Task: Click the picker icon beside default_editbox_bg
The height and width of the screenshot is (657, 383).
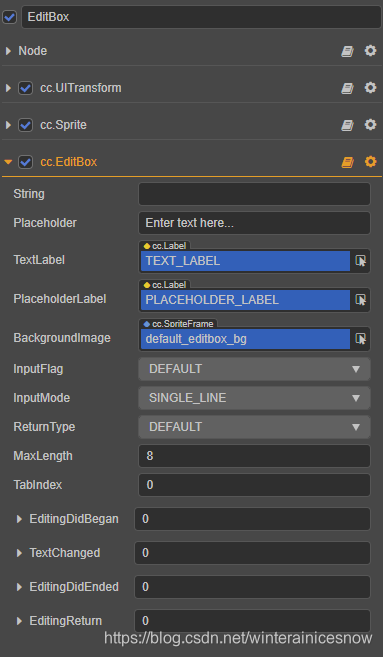Action: click(x=360, y=339)
